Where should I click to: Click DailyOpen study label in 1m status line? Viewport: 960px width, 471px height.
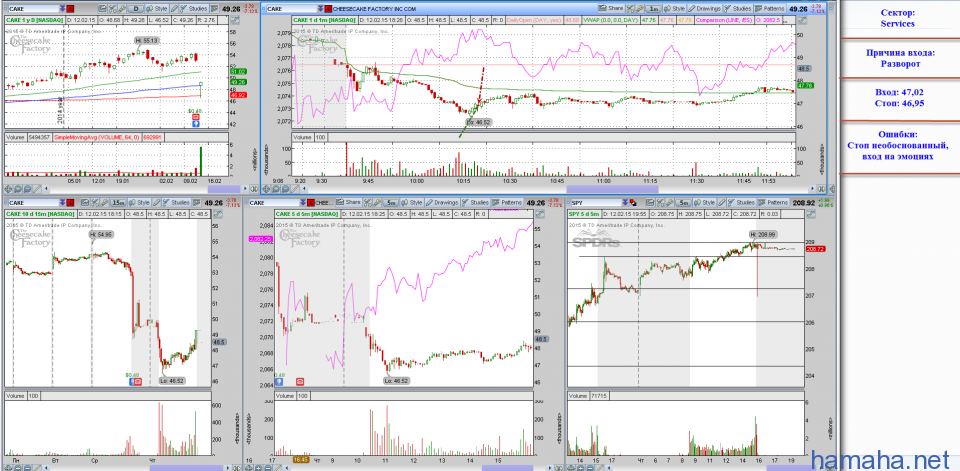534,20
